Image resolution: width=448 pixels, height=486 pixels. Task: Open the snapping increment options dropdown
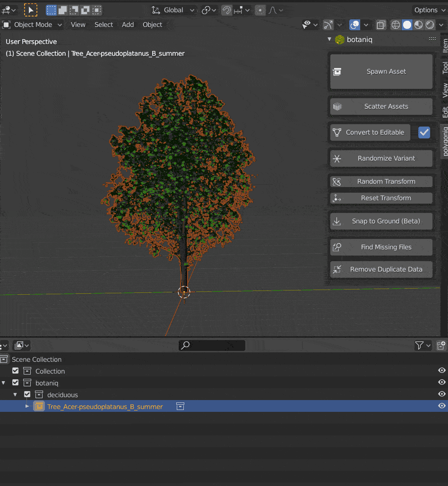242,10
